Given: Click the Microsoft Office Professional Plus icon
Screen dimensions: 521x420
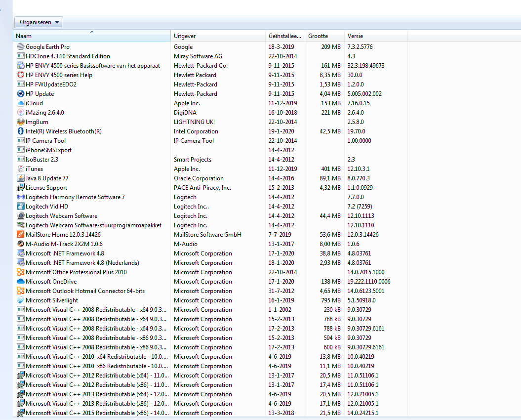Looking at the screenshot, I should click(21, 272).
